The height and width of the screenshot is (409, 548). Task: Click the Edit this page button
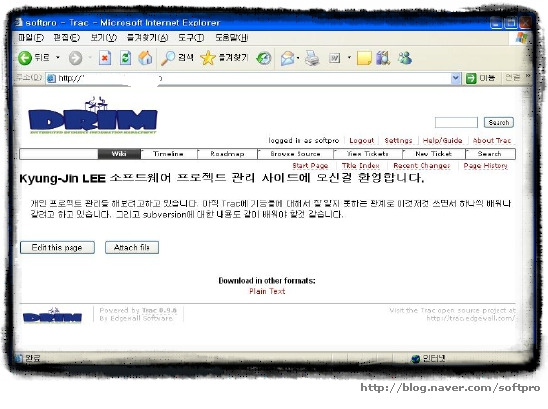[57, 247]
